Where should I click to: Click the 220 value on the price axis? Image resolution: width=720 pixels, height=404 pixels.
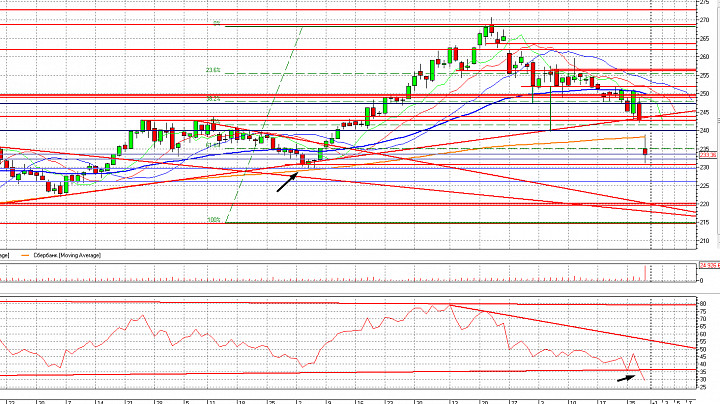click(705, 204)
